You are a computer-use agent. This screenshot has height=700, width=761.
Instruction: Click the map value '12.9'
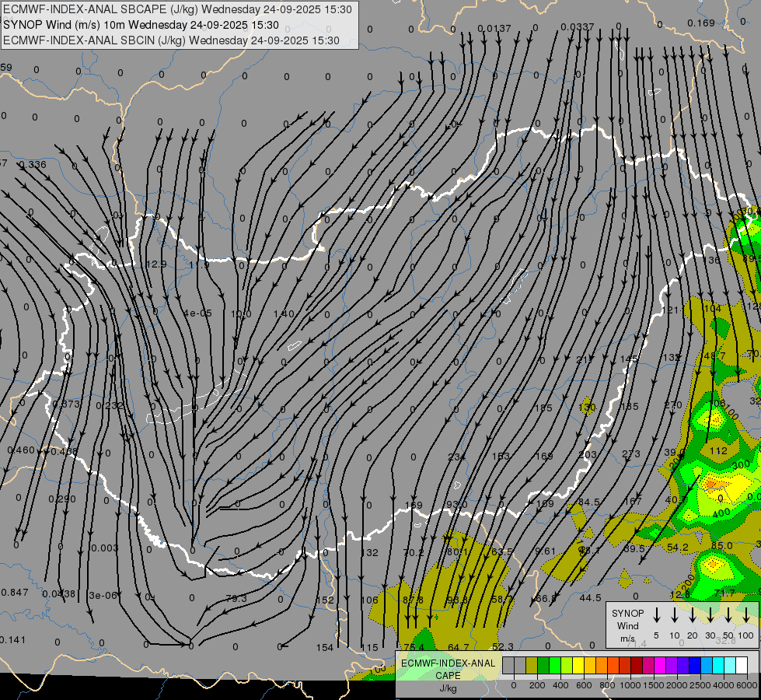[x=155, y=264]
